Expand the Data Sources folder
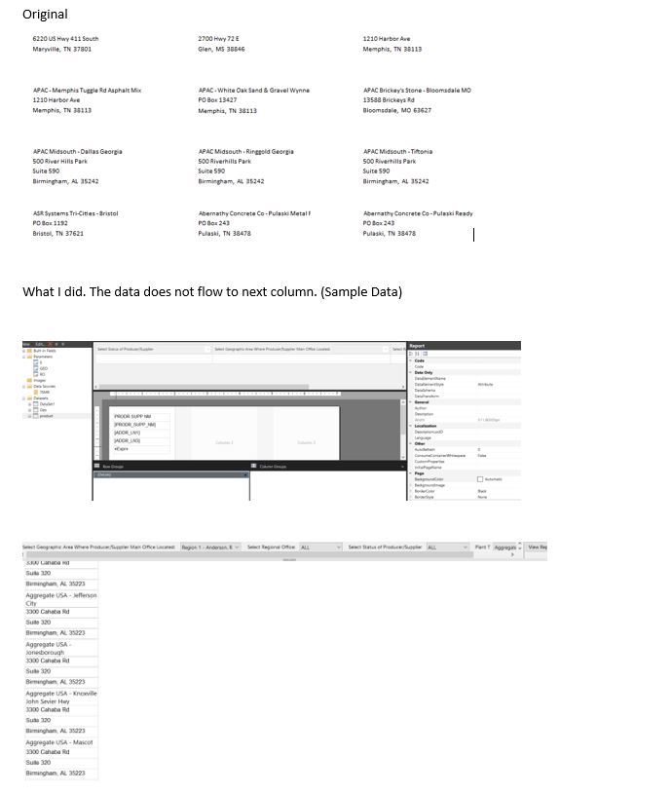This screenshot has width=672, height=794. (x=23, y=387)
